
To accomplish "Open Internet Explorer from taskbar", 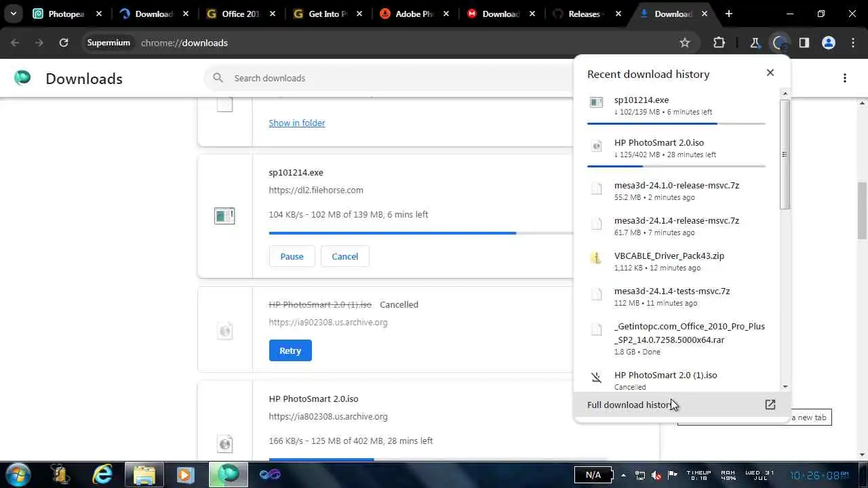I will pyautogui.click(x=102, y=474).
